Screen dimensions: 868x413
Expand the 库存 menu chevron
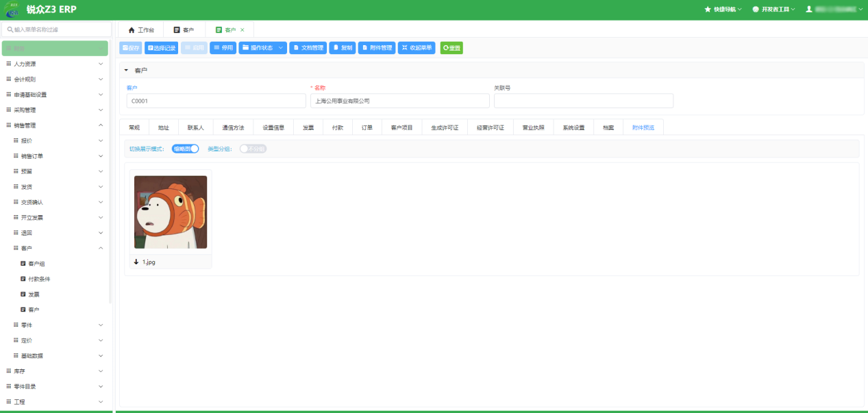(x=101, y=371)
